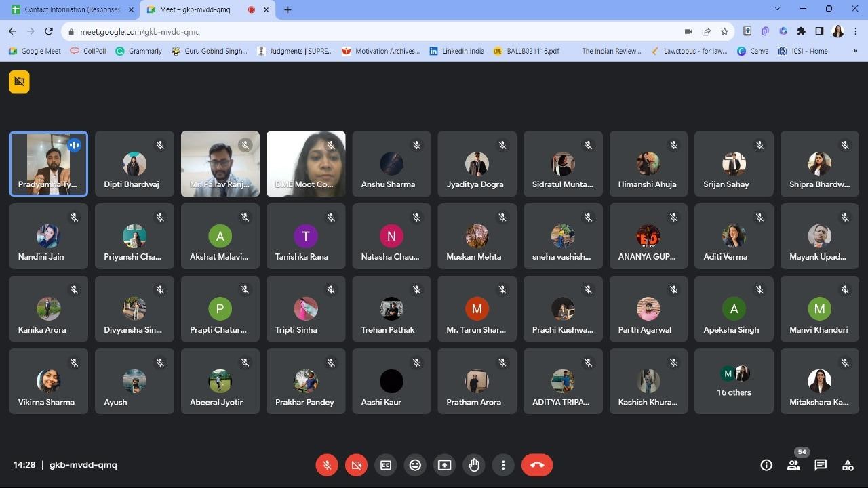The image size is (868, 488).
Task: Expand the '16 others' participants tile
Action: [734, 382]
